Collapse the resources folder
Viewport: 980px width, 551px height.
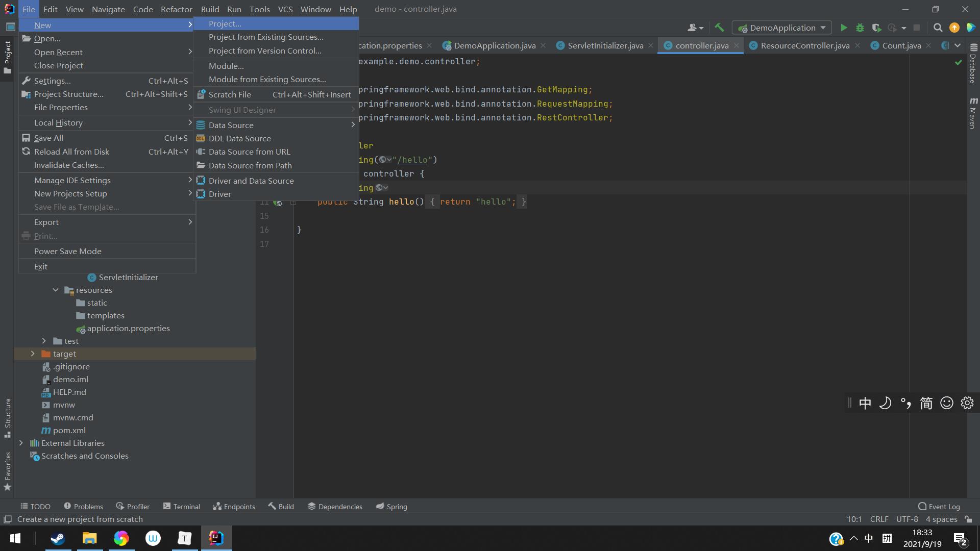[x=56, y=290]
